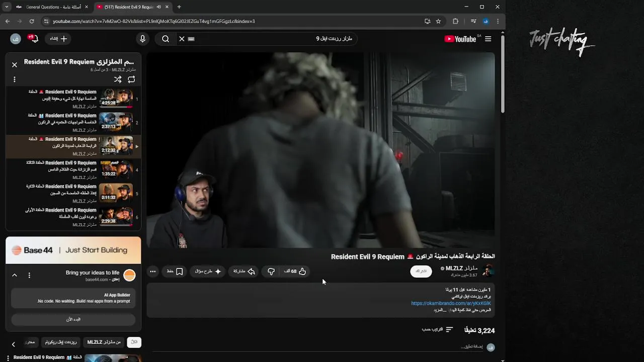Open notifications bell with 9+ badge
Screen dimensions: 644x362
point(33,39)
